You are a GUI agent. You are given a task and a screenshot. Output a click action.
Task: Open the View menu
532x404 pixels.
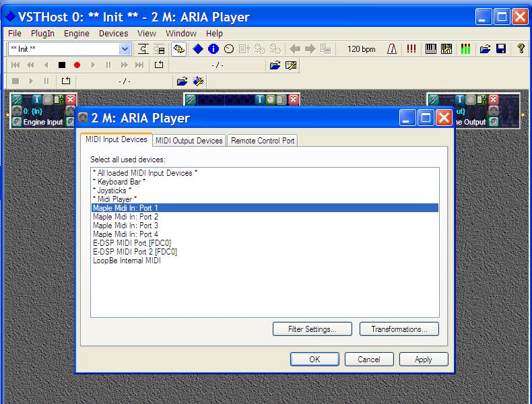coord(147,33)
